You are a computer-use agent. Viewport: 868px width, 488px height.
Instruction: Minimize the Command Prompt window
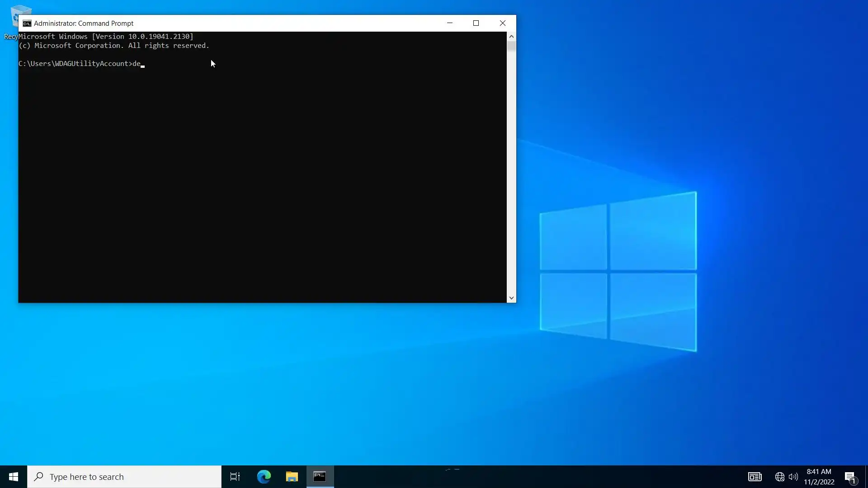(x=450, y=23)
